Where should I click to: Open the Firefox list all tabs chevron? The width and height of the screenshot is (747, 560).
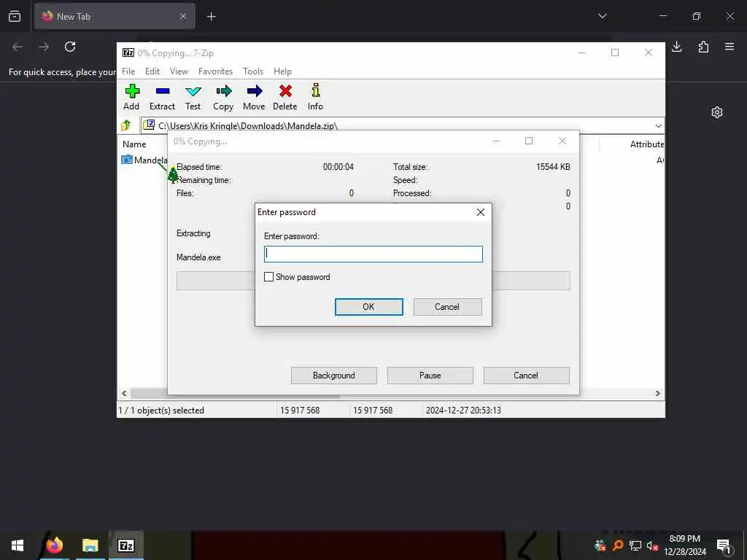tap(602, 16)
